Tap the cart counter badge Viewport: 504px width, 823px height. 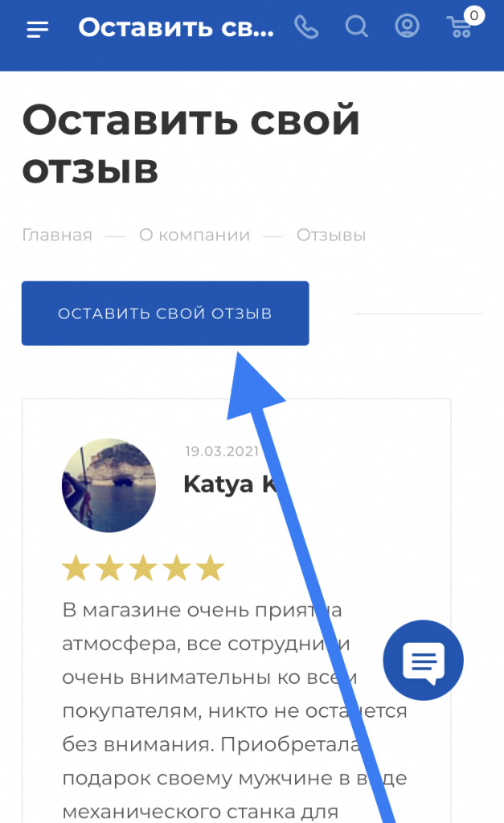pos(474,16)
